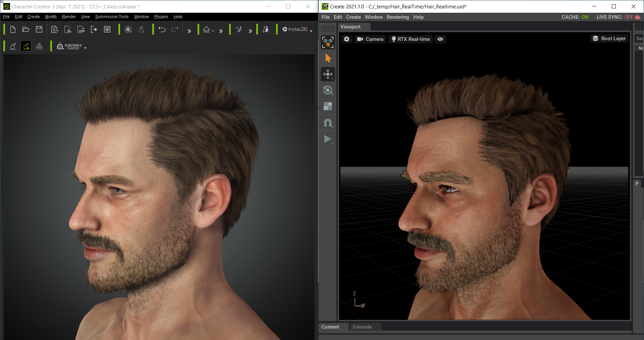The image size is (644, 340).
Task: Toggle the highlighted green view mode icon
Action: pyautogui.click(x=26, y=46)
